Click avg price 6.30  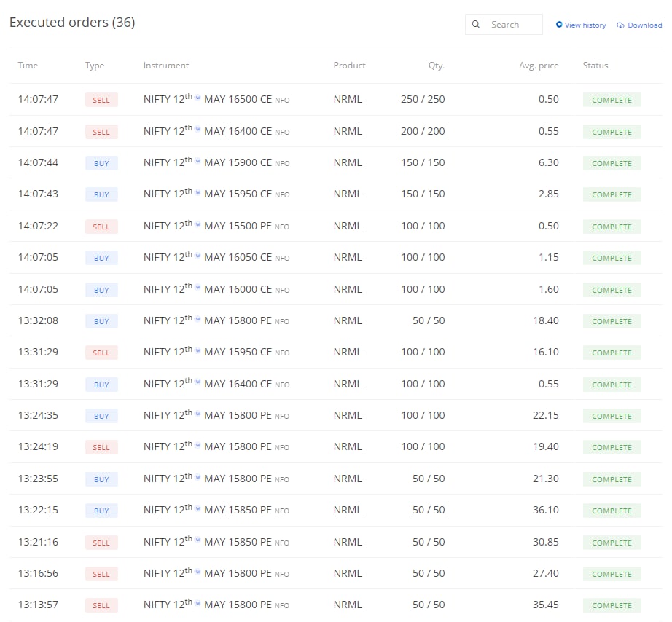[549, 162]
